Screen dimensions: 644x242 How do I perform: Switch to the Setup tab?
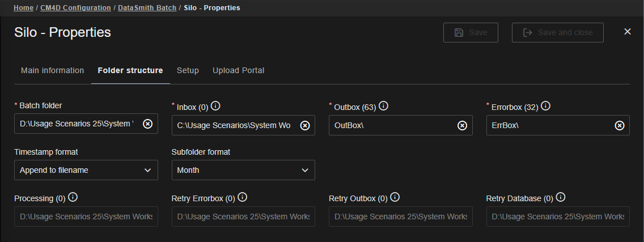pos(188,70)
